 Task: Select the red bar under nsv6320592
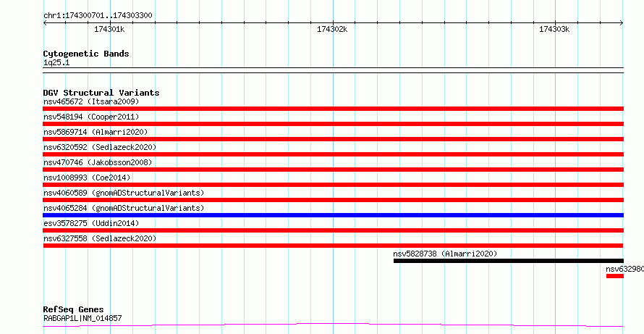pyautogui.click(x=333, y=154)
